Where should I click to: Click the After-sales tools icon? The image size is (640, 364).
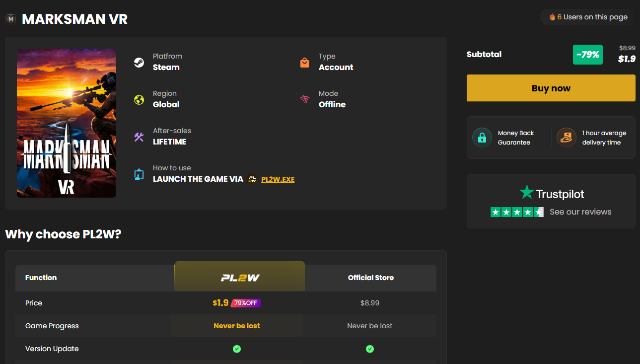(139, 137)
